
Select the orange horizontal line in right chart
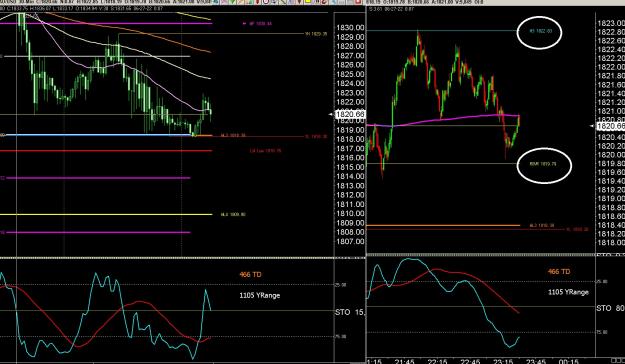pos(443,226)
